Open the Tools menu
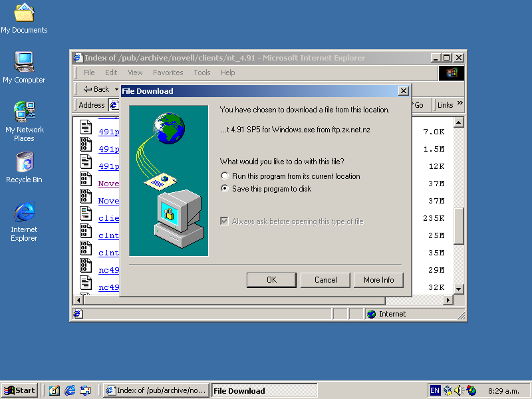Image resolution: width=532 pixels, height=399 pixels. click(202, 72)
